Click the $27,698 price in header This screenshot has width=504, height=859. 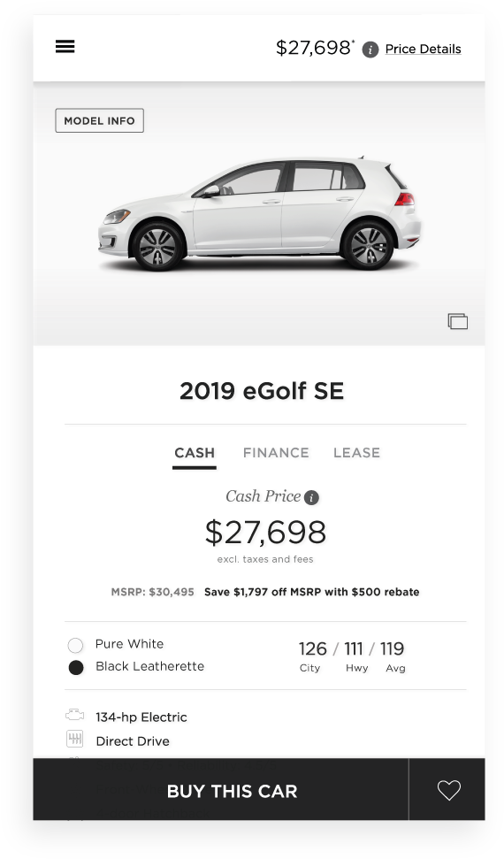[x=315, y=48]
